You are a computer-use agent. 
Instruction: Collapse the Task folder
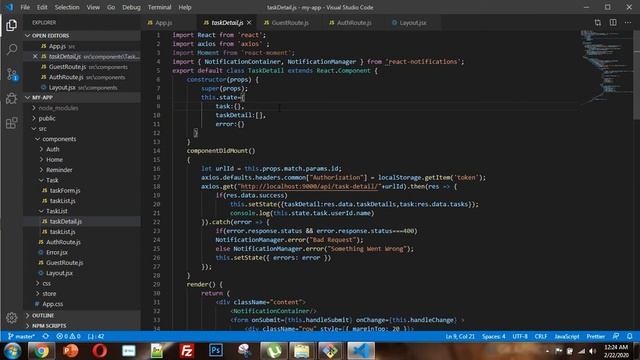click(x=52, y=180)
